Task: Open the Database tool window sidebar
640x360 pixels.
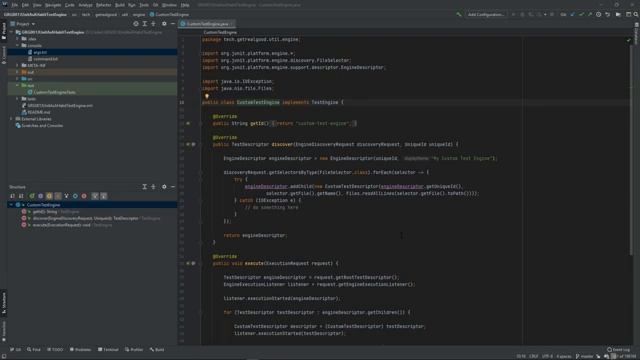Action: click(636, 33)
